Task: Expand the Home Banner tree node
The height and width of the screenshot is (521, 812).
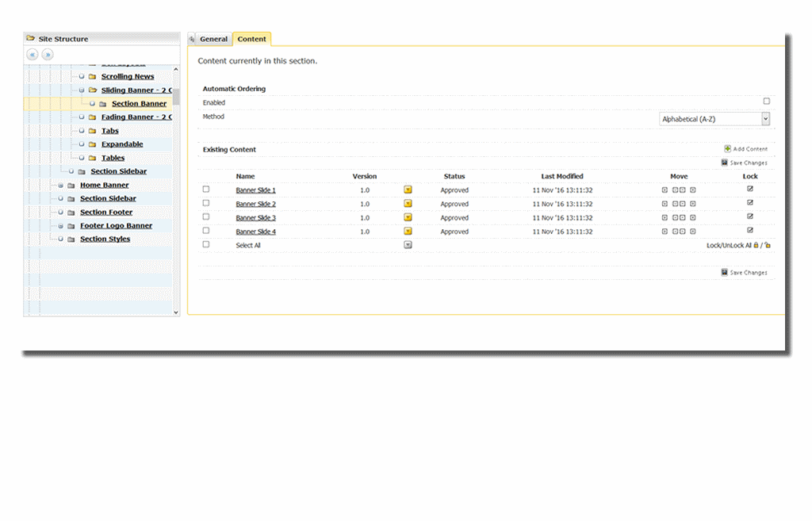Action: tap(60, 186)
